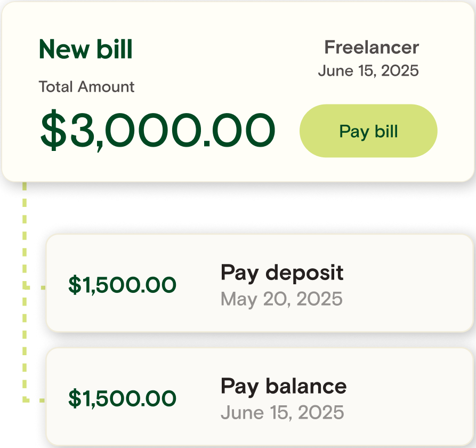Click the Total Amount label

pos(86,87)
